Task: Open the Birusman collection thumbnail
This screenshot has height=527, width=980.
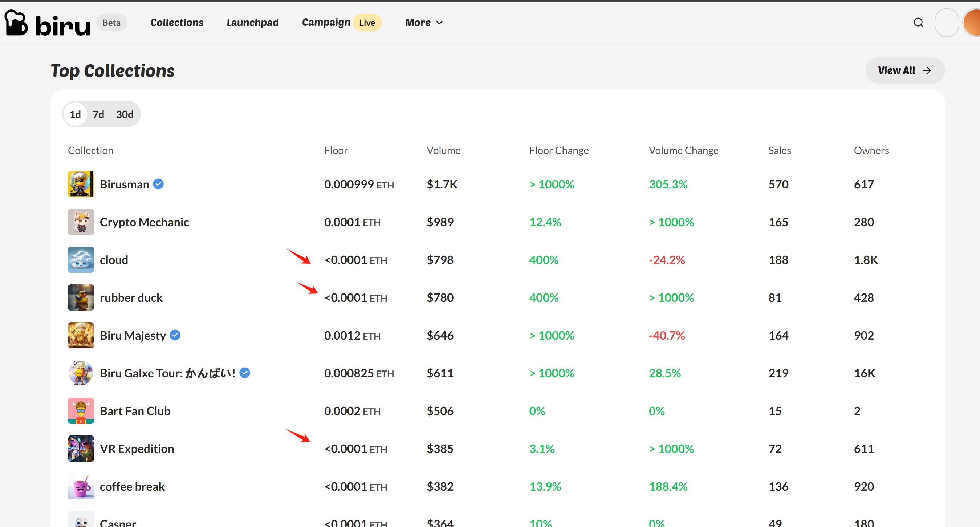Action: [x=81, y=184]
